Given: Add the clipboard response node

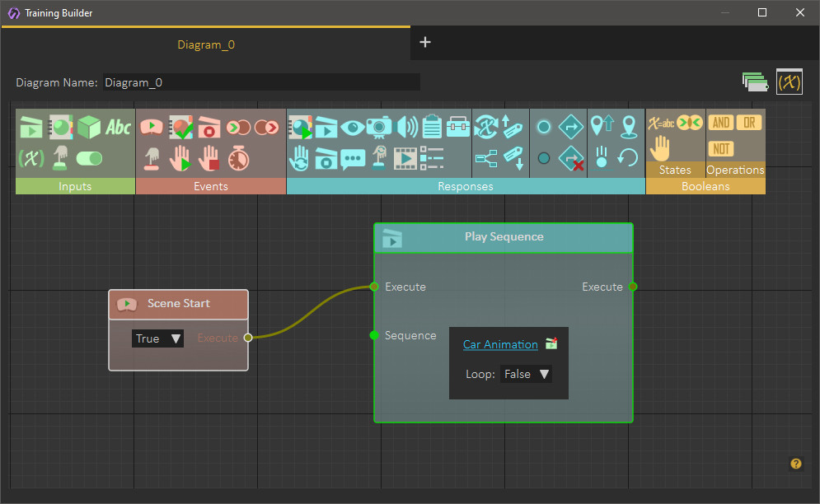Looking at the screenshot, I should tap(432, 127).
